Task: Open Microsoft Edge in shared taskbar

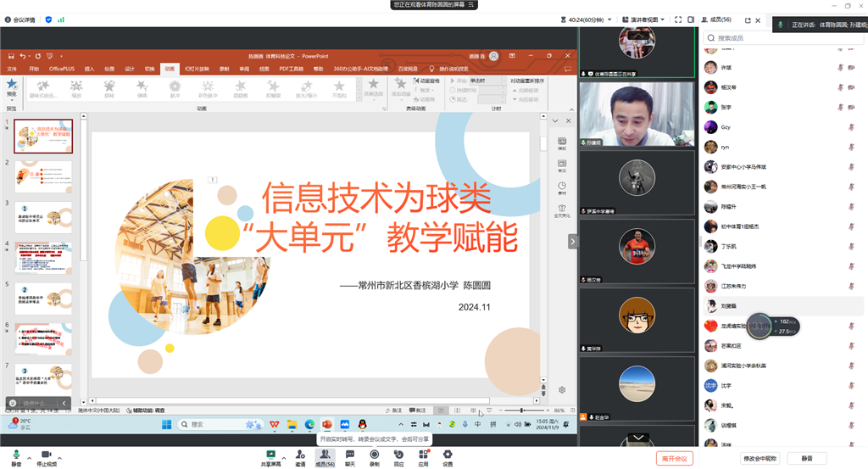Action: pos(309,424)
